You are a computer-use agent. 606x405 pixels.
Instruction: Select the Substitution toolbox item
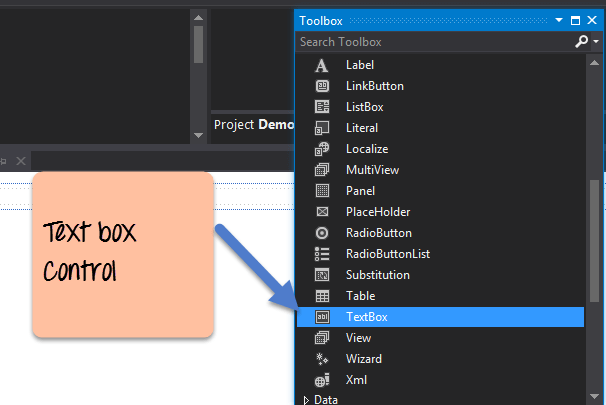[377, 275]
